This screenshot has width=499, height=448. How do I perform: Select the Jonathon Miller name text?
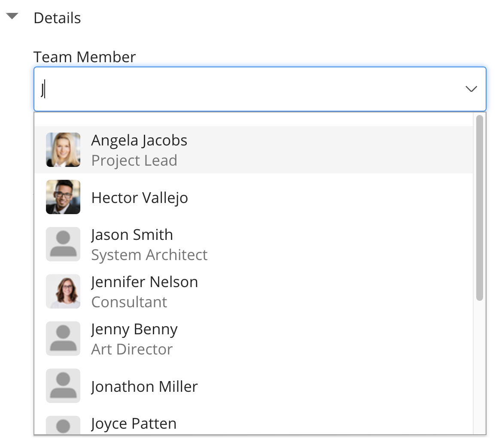(x=144, y=387)
